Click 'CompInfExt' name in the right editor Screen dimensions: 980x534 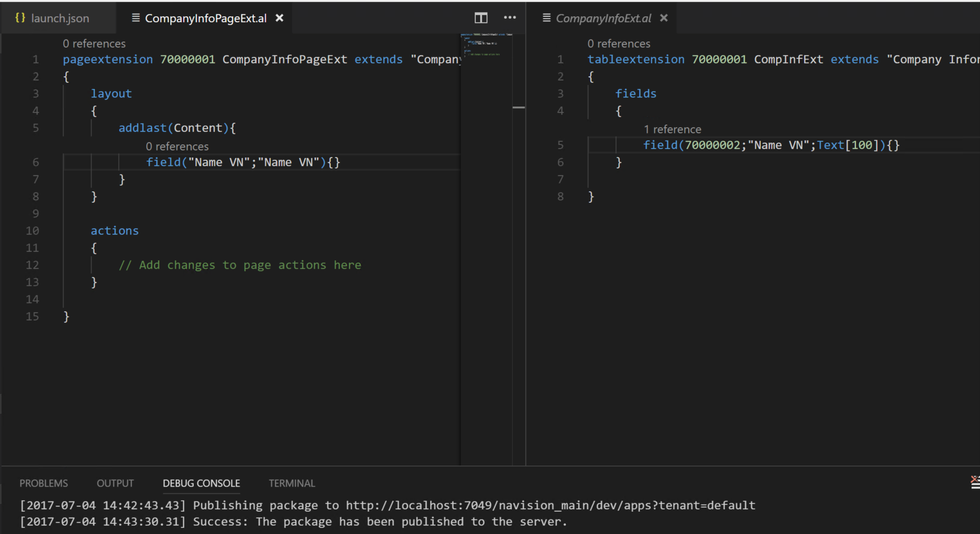[789, 60]
